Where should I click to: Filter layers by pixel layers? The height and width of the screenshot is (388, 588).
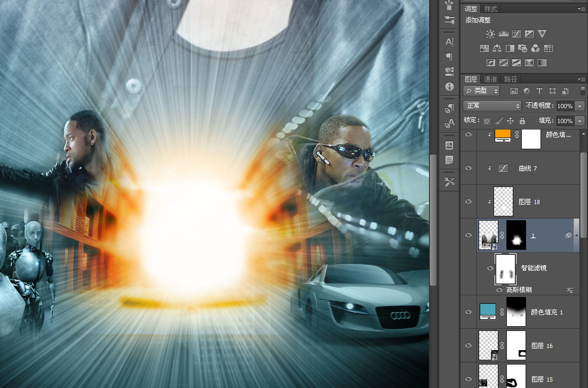pos(514,91)
